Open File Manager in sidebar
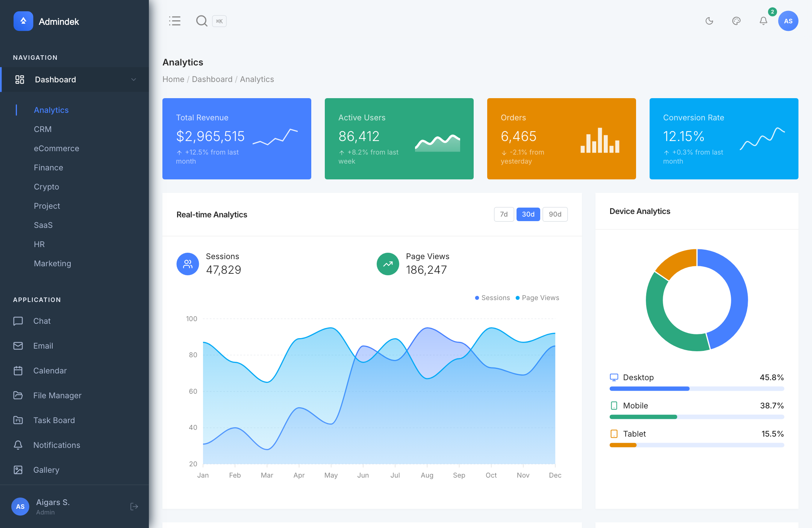Viewport: 812px width, 528px height. 57,395
